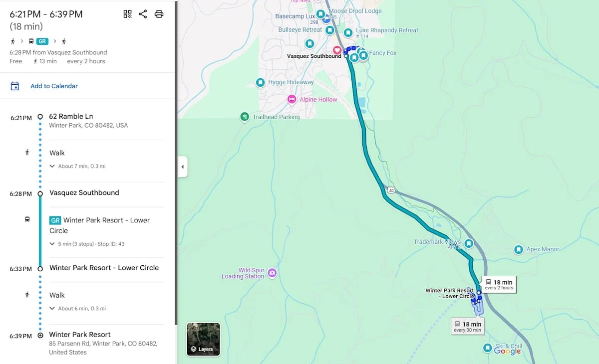Click the Add to Calendar link

pyautogui.click(x=54, y=86)
